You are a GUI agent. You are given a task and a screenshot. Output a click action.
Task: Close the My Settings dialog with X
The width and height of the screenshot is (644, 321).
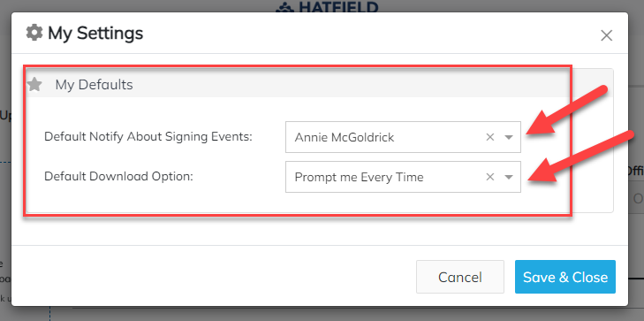606,35
